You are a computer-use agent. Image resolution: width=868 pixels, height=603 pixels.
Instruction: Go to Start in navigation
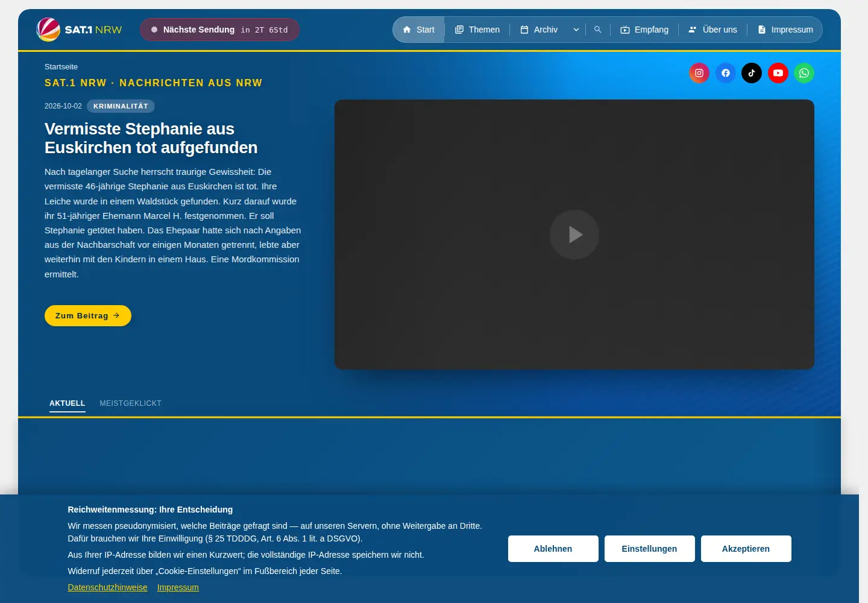point(419,30)
